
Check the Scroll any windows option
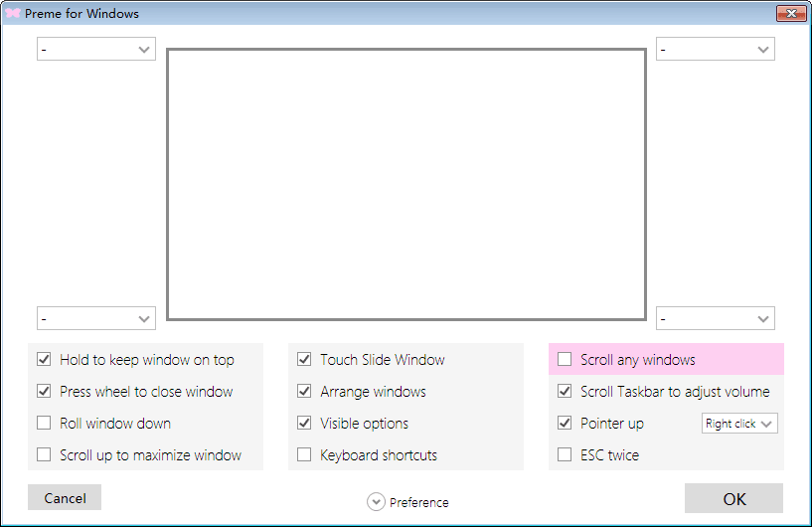click(x=565, y=360)
